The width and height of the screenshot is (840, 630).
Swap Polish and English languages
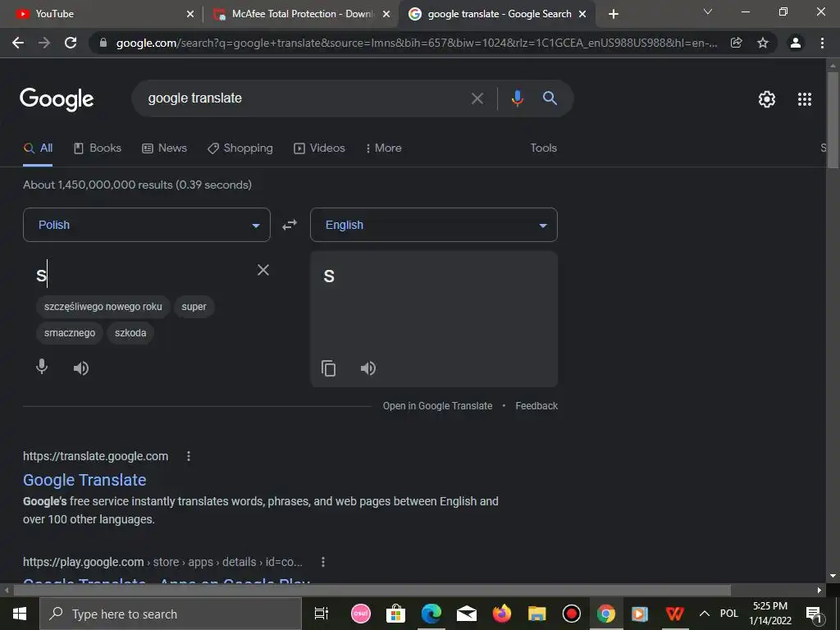(x=290, y=225)
